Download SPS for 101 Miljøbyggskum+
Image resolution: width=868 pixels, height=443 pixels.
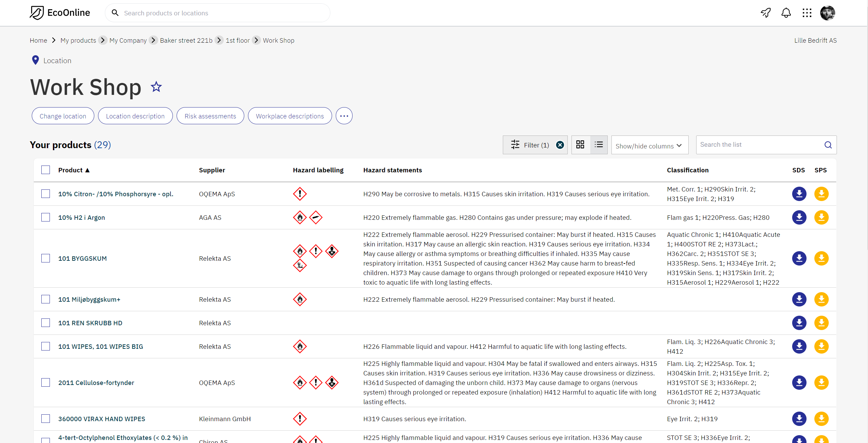point(821,299)
